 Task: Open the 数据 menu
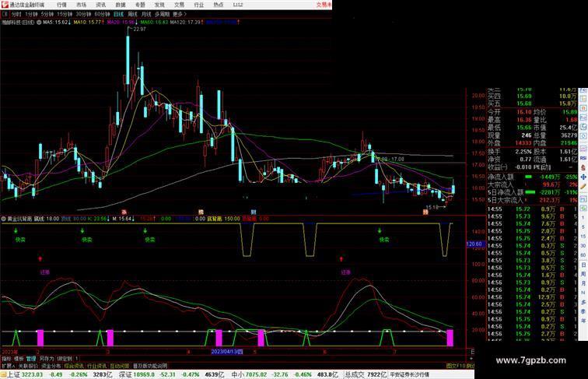121,5
